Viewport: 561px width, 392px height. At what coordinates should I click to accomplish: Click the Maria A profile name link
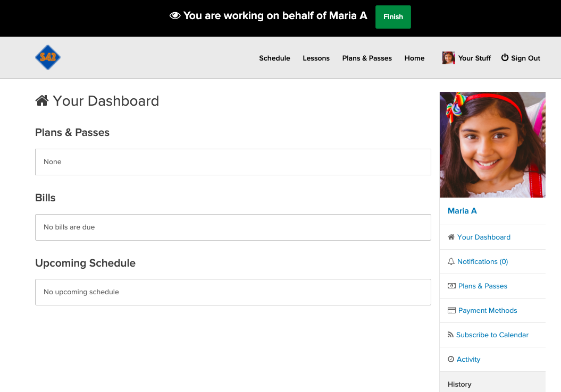(x=462, y=211)
